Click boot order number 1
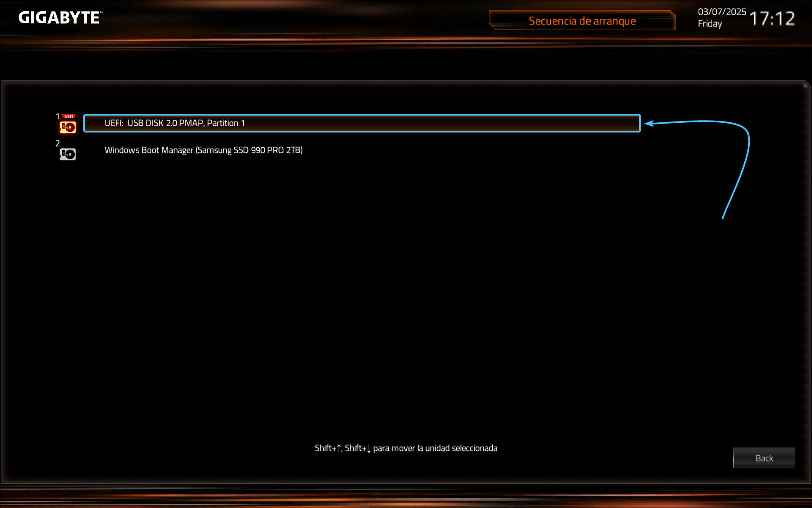This screenshot has width=812, height=508. pyautogui.click(x=58, y=116)
